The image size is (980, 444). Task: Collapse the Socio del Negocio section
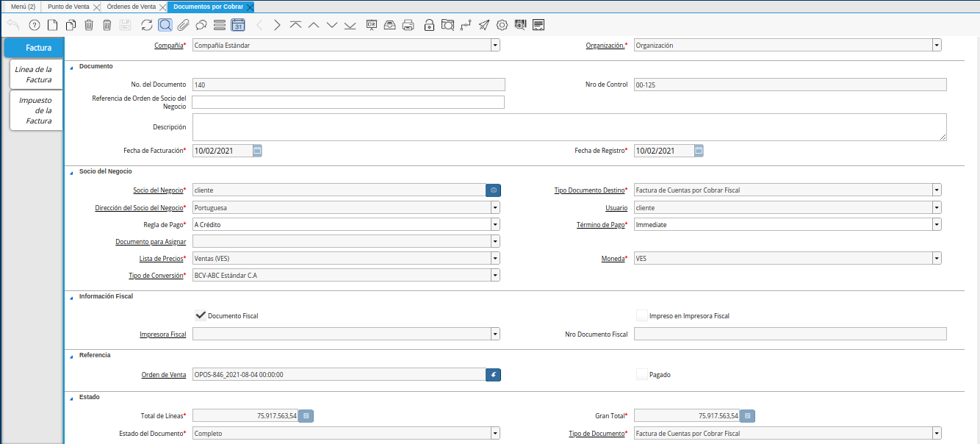[72, 171]
